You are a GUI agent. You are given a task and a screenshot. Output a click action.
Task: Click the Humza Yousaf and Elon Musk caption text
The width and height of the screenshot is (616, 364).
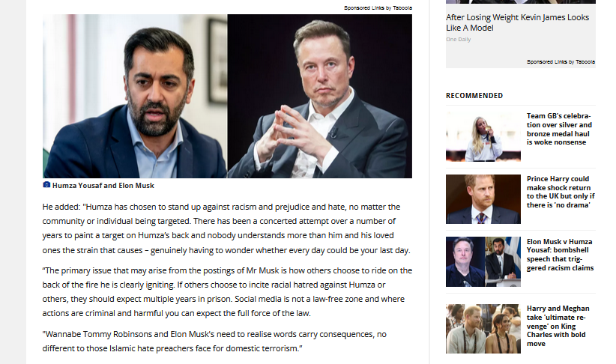coord(103,185)
